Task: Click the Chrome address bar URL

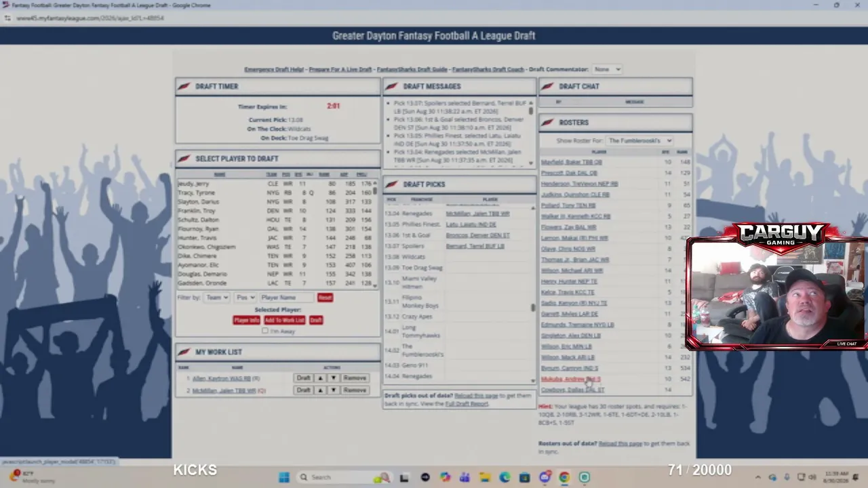Action: coord(90,18)
